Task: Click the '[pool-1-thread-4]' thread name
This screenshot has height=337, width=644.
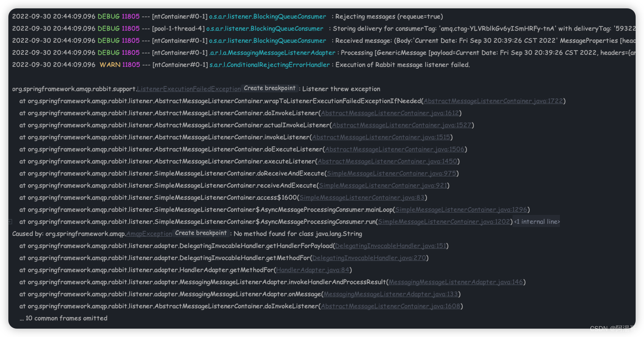Action: [178, 28]
